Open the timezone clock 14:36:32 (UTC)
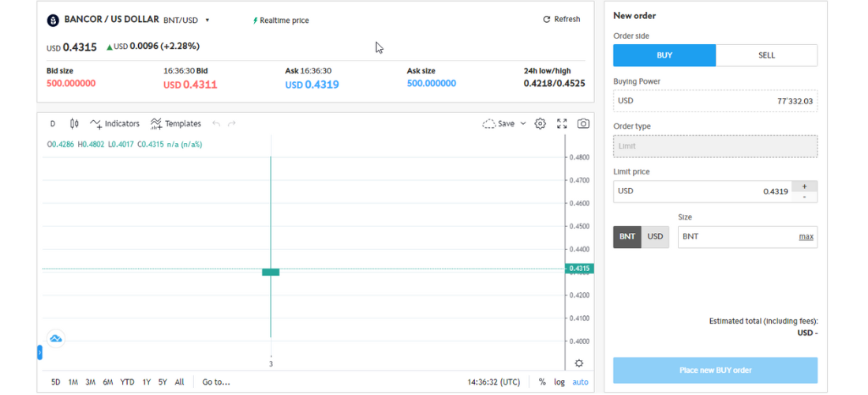The height and width of the screenshot is (395, 868). (x=494, y=382)
